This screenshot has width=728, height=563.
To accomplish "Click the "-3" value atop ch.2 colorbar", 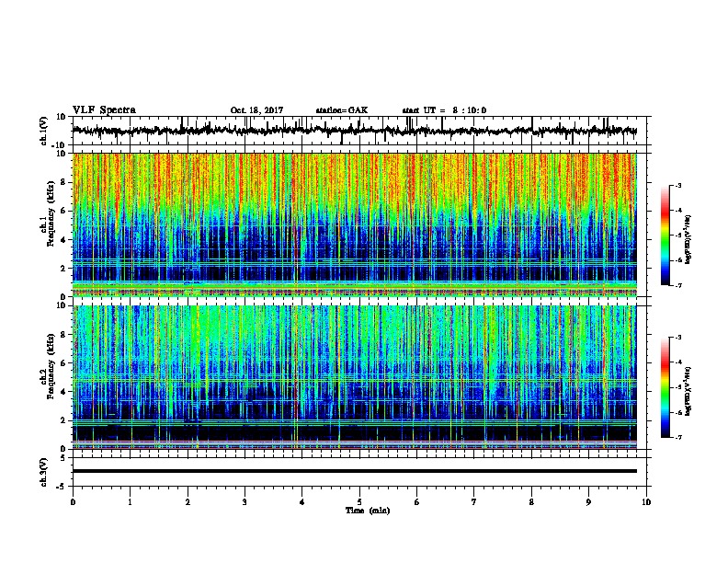I will [677, 338].
